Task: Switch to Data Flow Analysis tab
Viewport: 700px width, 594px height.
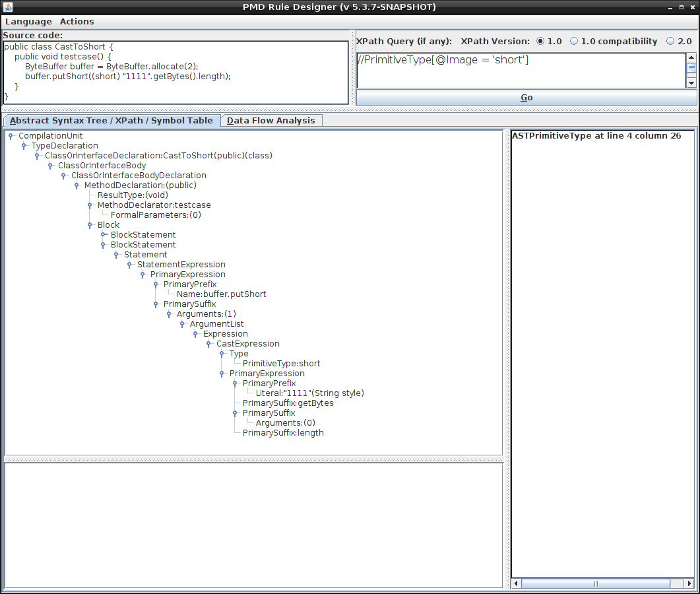Action: pyautogui.click(x=270, y=120)
